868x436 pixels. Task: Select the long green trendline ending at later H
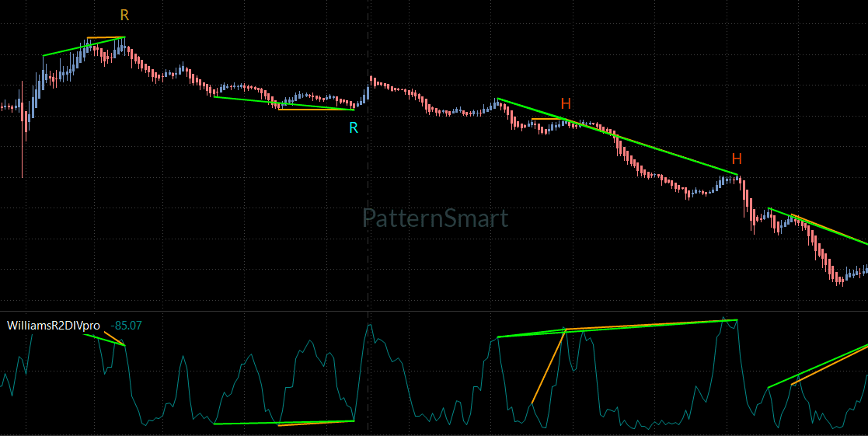tap(617, 137)
